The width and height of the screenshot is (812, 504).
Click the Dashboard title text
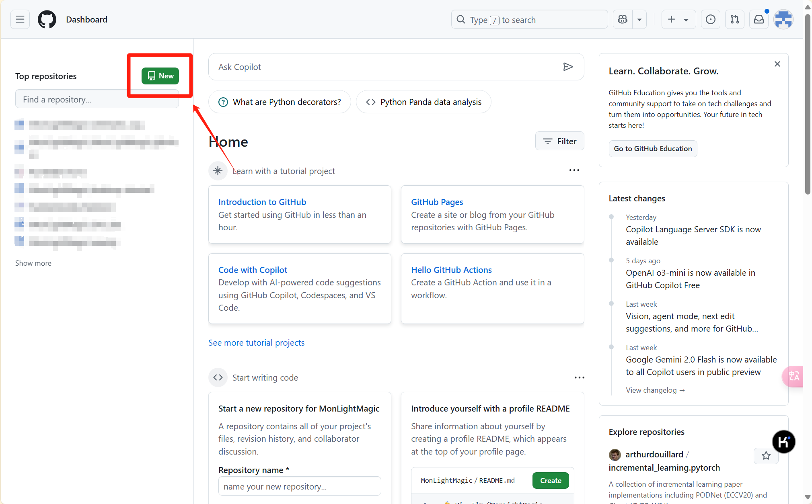pos(86,19)
